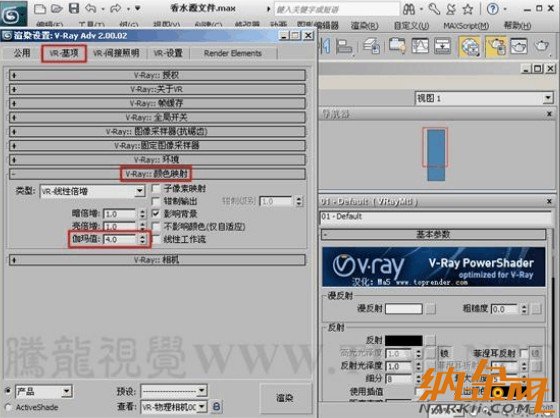This screenshot has height=418, width=560.
Task: Click the 渲染 render button
Action: pyautogui.click(x=285, y=398)
